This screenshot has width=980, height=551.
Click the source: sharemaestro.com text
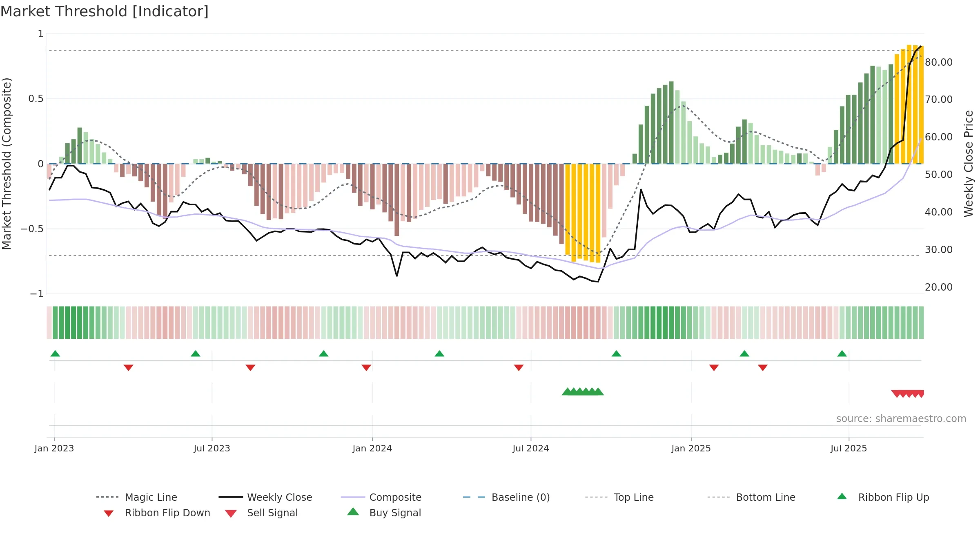[901, 419]
